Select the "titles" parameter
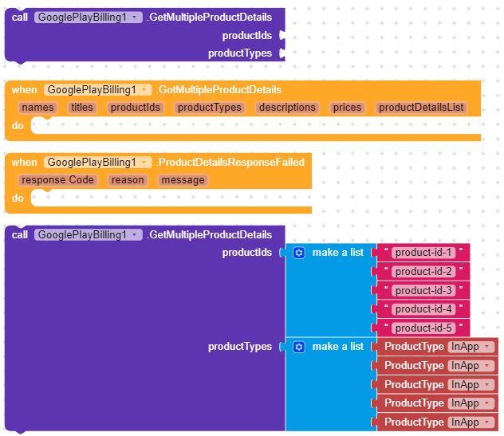The width and height of the screenshot is (504, 436). [x=81, y=108]
